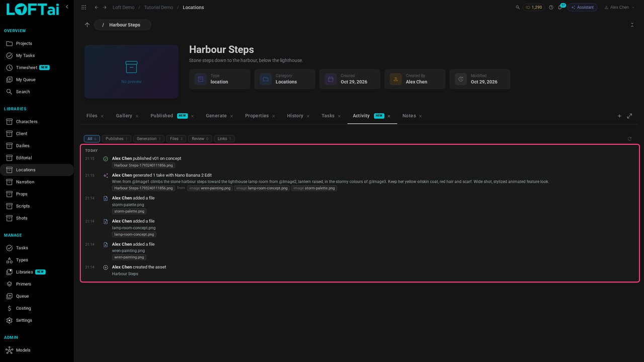Filter activity by Files
Viewport: 644px width, 362px height.
(176, 139)
